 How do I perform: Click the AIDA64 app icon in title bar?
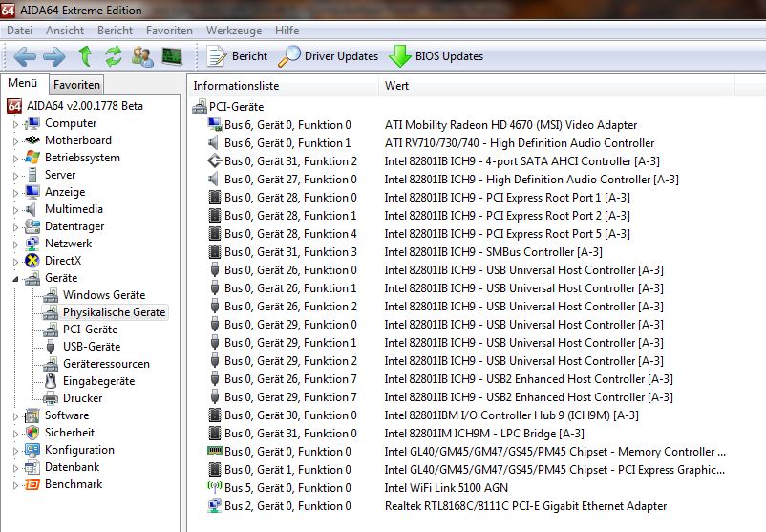click(x=9, y=10)
